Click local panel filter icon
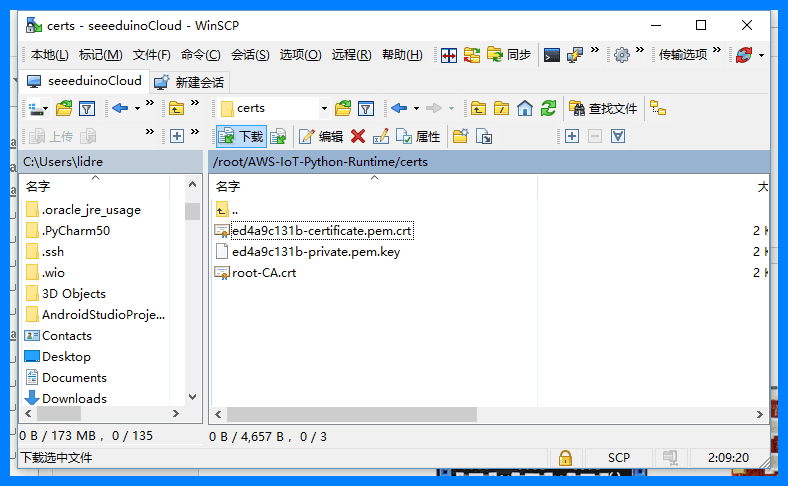This screenshot has height=486, width=788. [87, 109]
